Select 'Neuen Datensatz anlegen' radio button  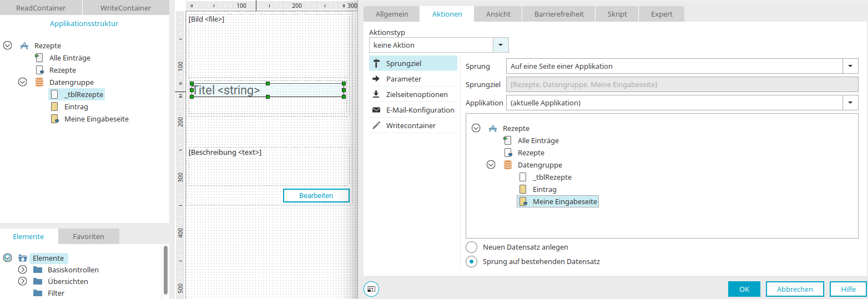[471, 247]
